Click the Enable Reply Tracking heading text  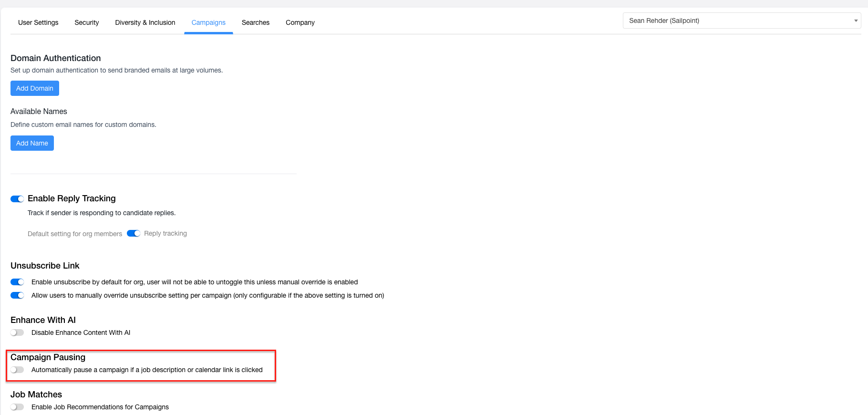72,198
